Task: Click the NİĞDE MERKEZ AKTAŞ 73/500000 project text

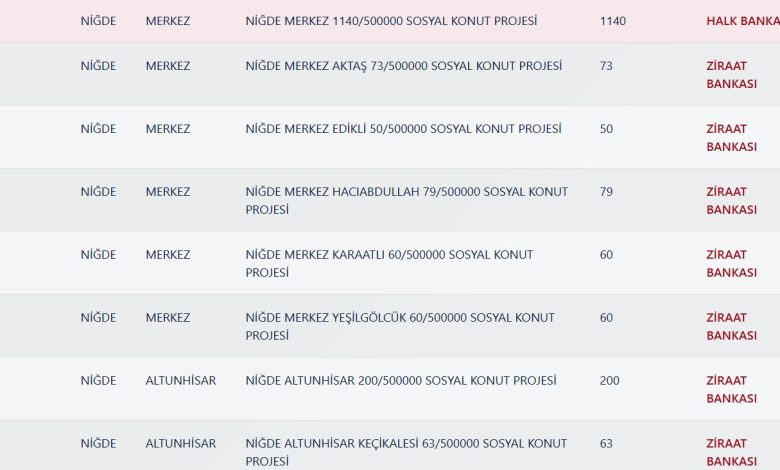Action: pyautogui.click(x=403, y=66)
